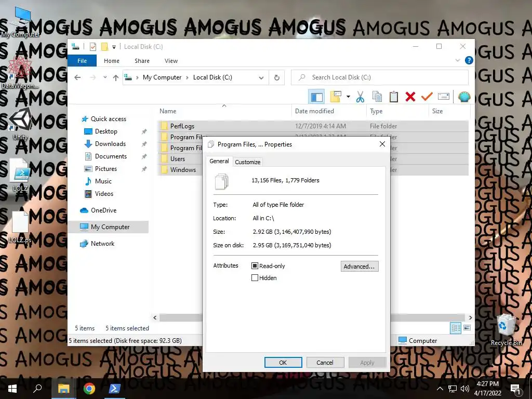This screenshot has width=532, height=399.
Task: Click the Copy toolbar icon
Action: [x=377, y=97]
